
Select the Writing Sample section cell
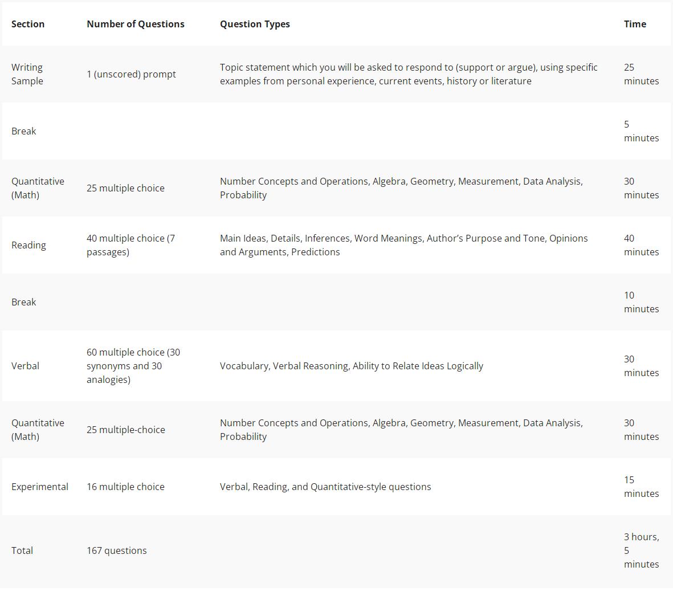27,74
